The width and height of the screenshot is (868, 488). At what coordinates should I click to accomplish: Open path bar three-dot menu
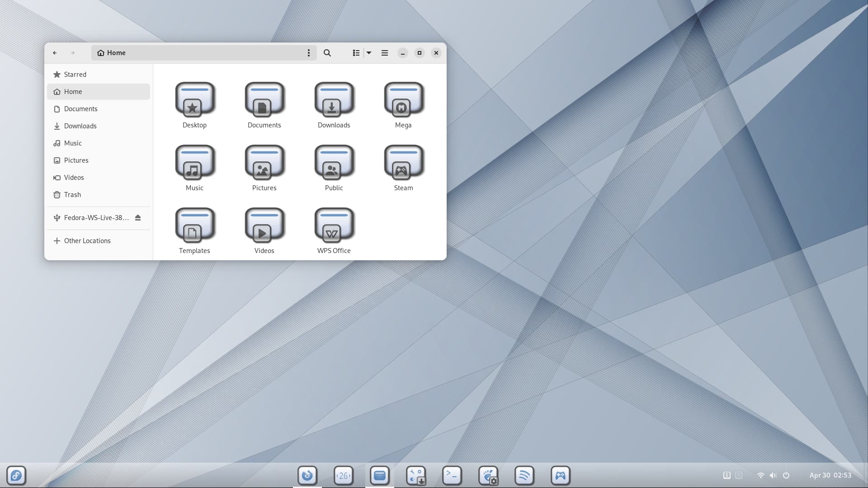309,53
